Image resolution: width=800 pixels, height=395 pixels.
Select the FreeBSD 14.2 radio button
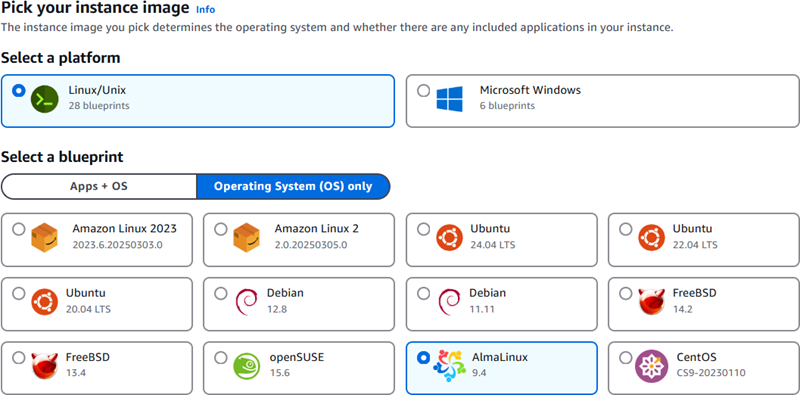pos(626,293)
